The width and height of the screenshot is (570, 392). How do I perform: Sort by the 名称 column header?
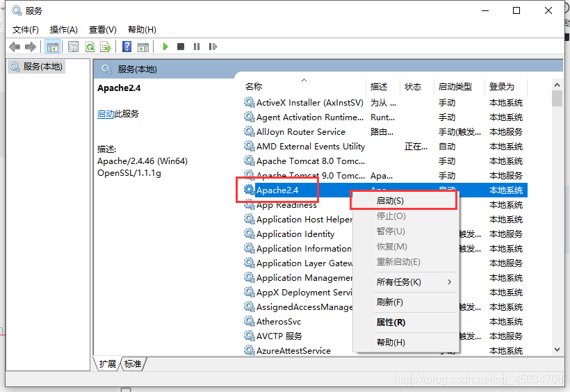[x=304, y=87]
